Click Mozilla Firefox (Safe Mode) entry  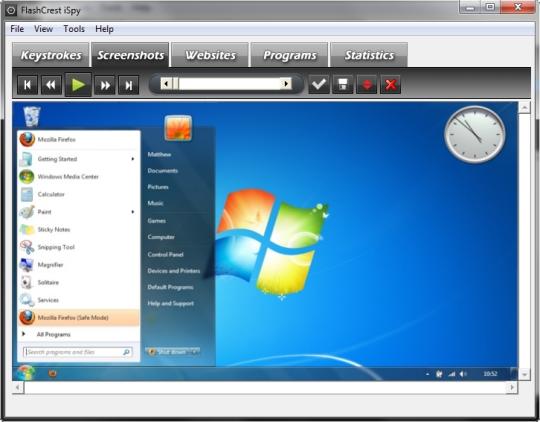[x=79, y=317]
